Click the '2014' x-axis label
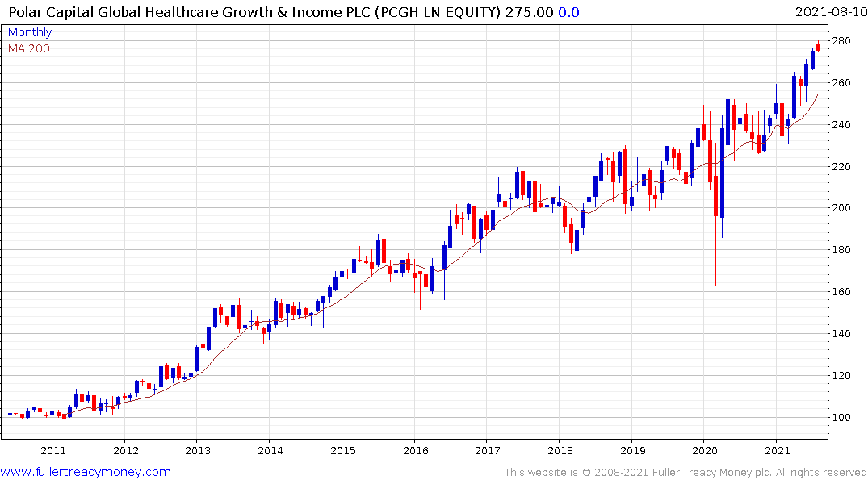Image resolution: width=868 pixels, height=484 pixels. [270, 450]
